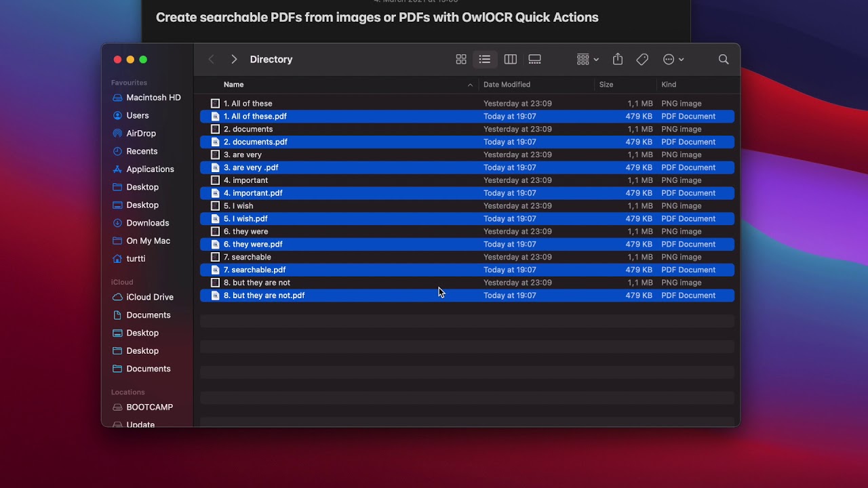The width and height of the screenshot is (868, 488).
Task: Select '3. are very .pdf'
Action: point(467,167)
